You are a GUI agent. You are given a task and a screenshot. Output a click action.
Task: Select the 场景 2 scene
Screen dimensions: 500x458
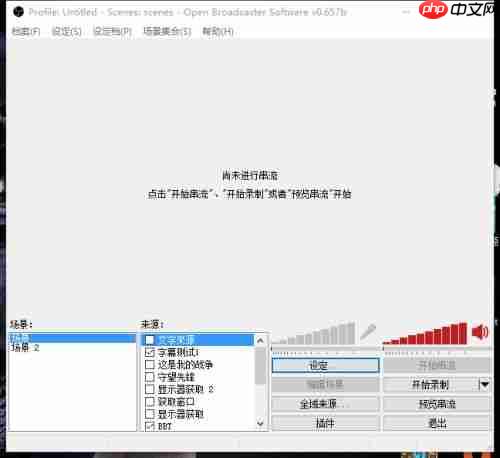25,348
